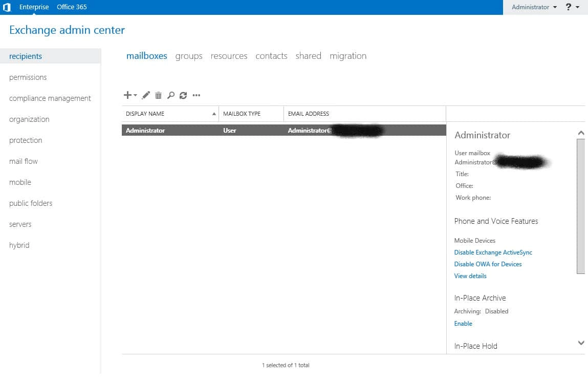
Task: Click the edit pencil icon
Action: 146,95
